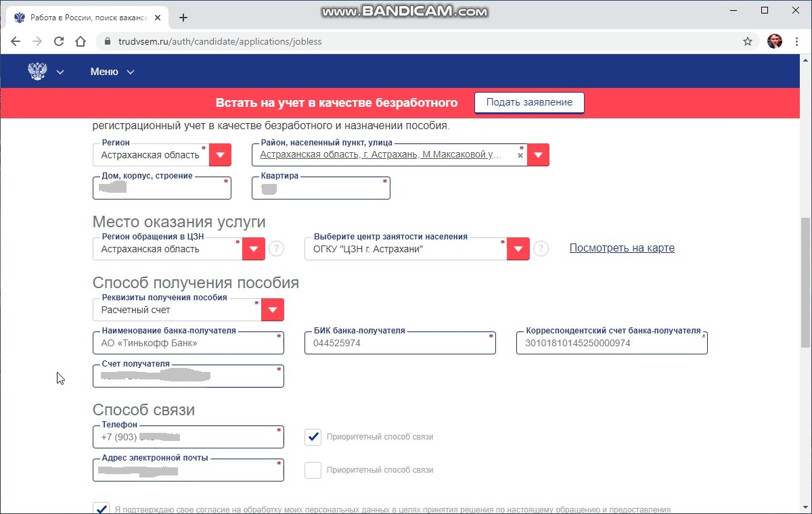Screen dimensions: 812x514
Task: Select the Работа в России browser tab
Action: click(88, 18)
